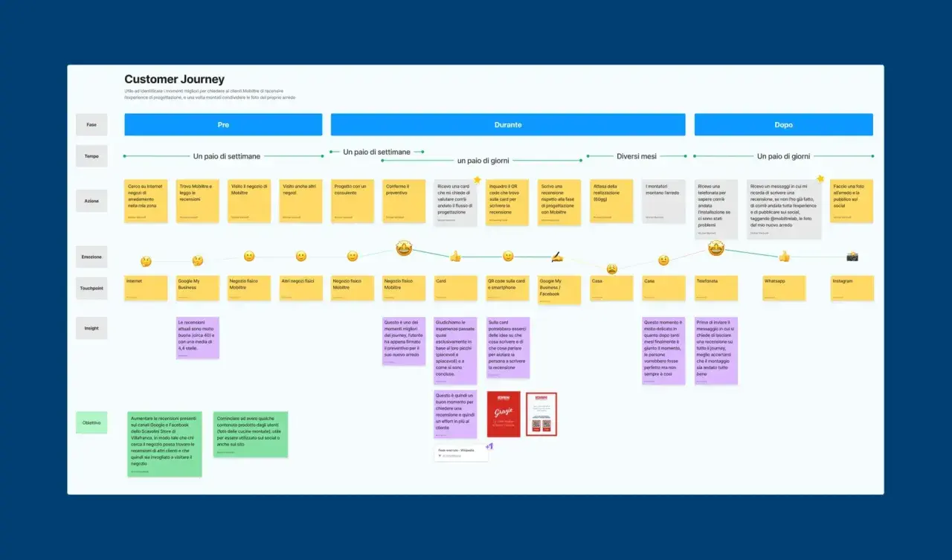The height and width of the screenshot is (560, 952).
Task: Select the writing hand emoji
Action: click(557, 257)
